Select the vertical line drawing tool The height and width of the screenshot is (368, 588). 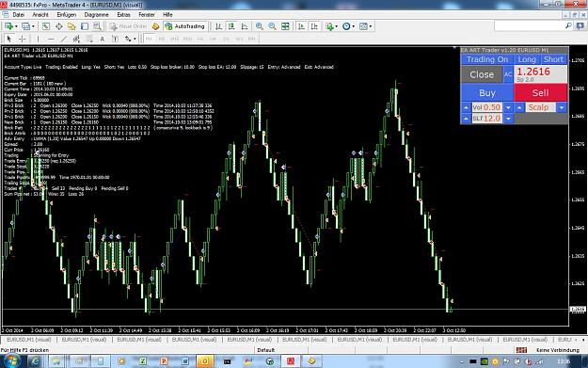pos(38,39)
